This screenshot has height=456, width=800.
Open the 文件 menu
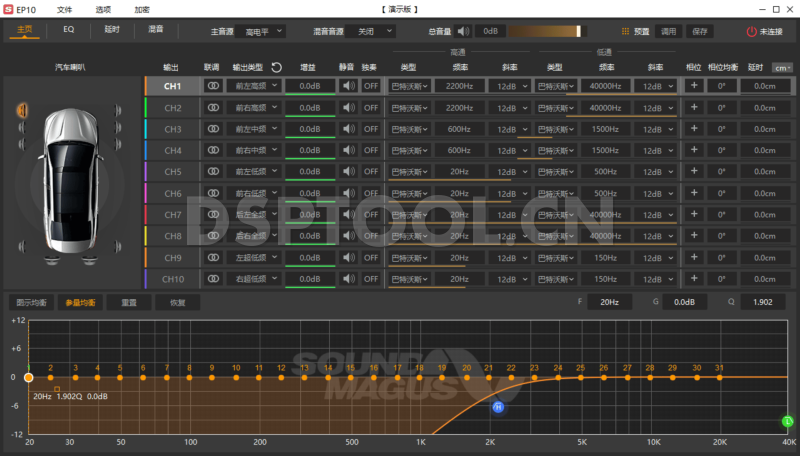[x=64, y=10]
